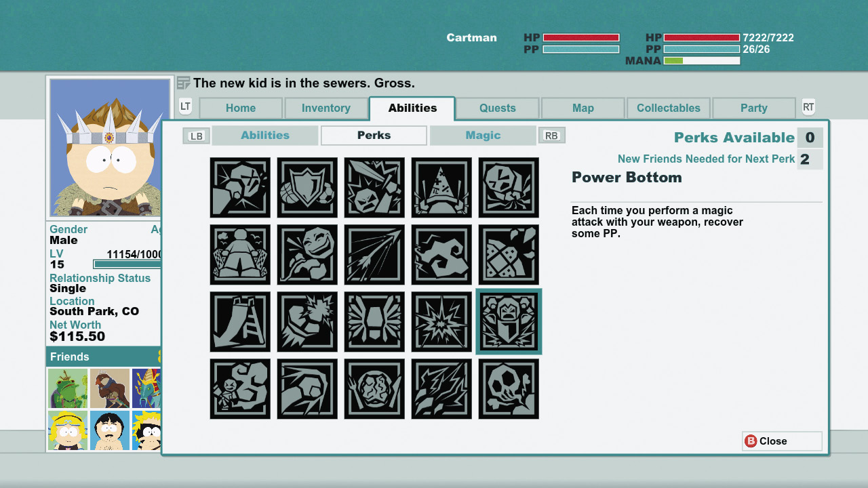Click Cartman's PP bar
868x488 pixels.
(581, 49)
